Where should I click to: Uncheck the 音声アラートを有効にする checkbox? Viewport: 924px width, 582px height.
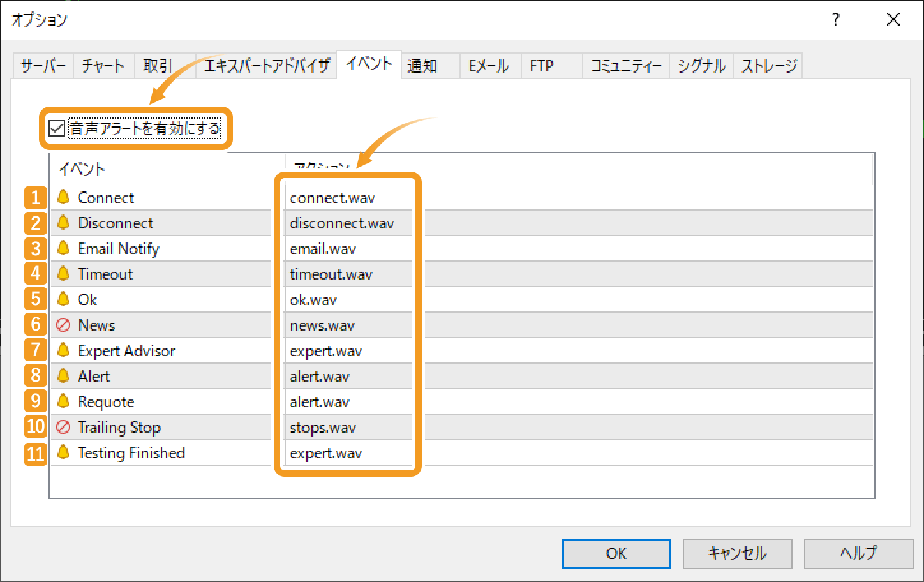tap(57, 128)
